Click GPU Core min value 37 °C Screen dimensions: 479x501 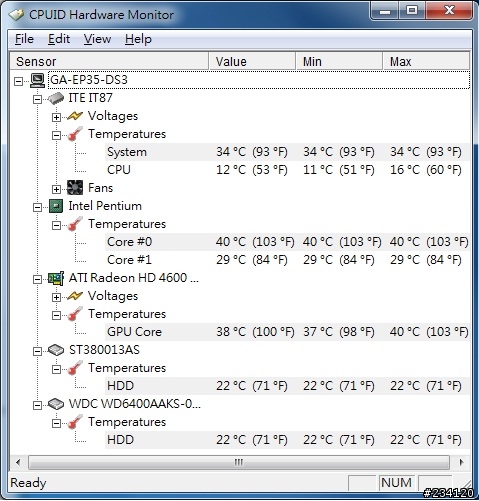339,332
